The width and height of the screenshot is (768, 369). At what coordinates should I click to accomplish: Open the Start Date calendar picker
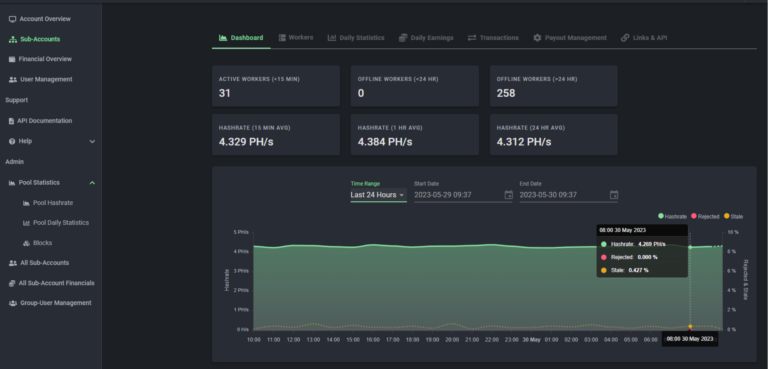(x=508, y=195)
